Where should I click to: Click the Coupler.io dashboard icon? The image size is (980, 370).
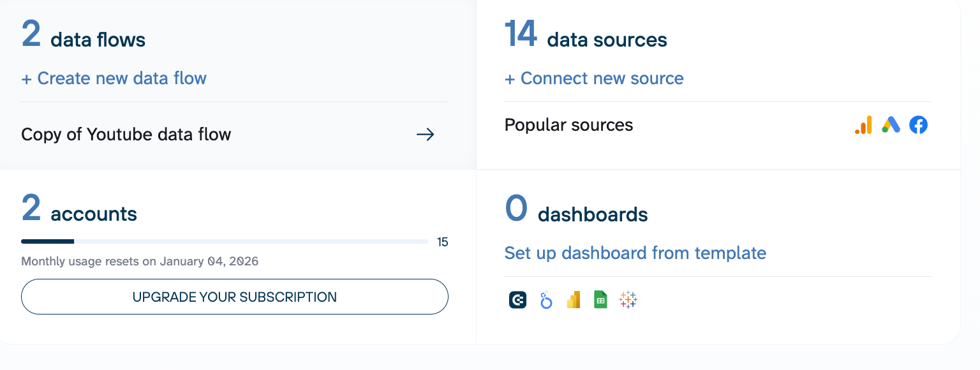[x=517, y=300]
